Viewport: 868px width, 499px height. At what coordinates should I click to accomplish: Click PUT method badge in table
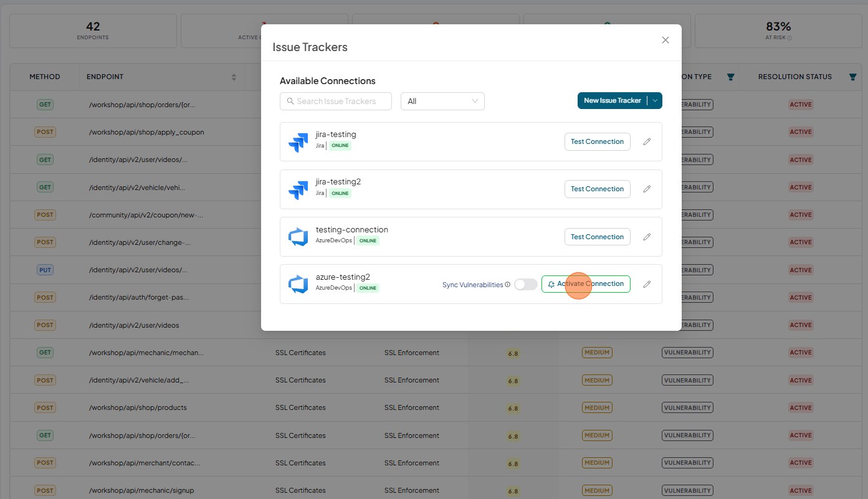(x=45, y=270)
